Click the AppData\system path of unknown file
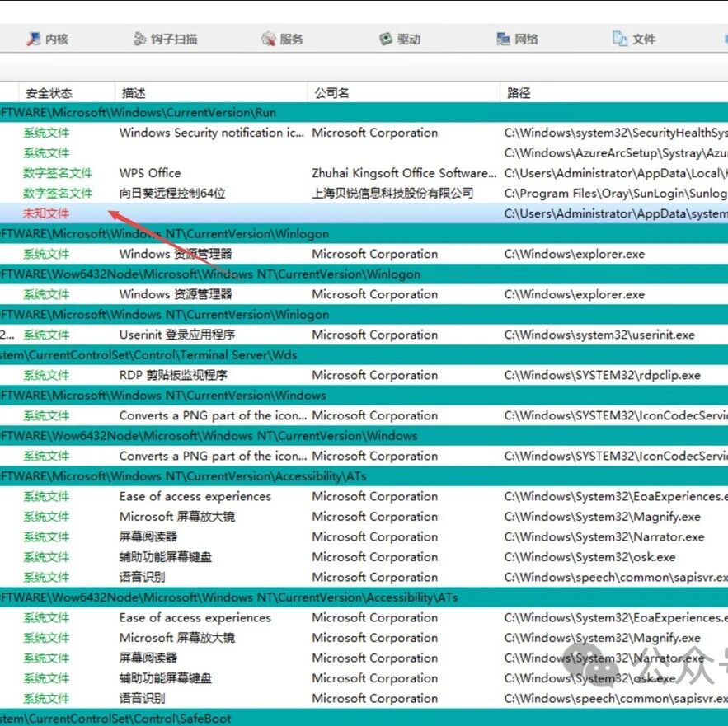The image size is (728, 726). tap(616, 213)
